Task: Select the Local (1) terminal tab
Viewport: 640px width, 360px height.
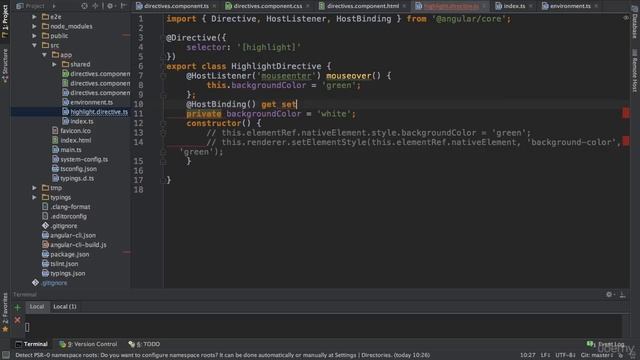Action: coord(65,307)
